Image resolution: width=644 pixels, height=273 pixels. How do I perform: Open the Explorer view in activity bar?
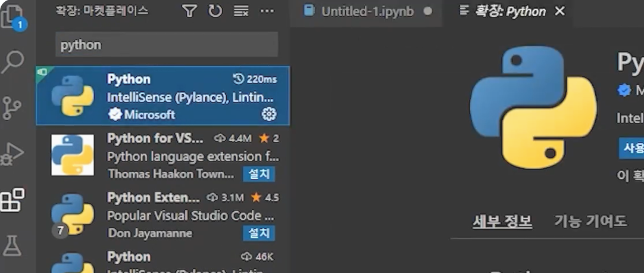tap(12, 17)
